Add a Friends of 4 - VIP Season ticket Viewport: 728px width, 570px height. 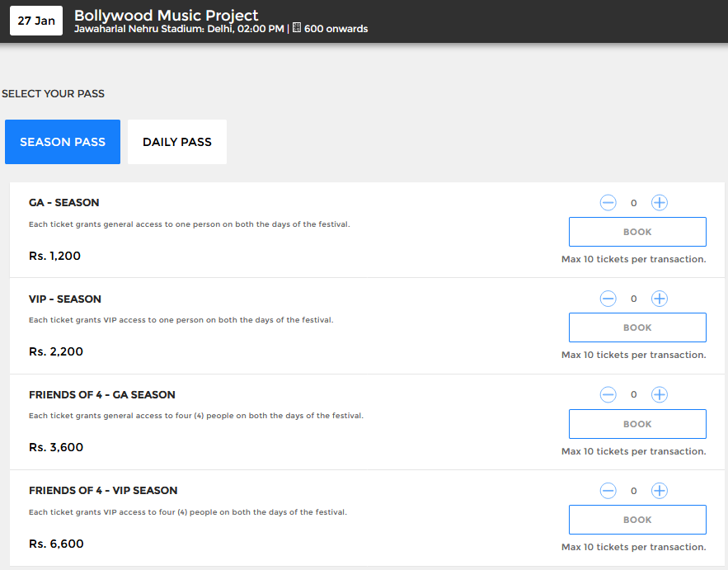pos(660,491)
